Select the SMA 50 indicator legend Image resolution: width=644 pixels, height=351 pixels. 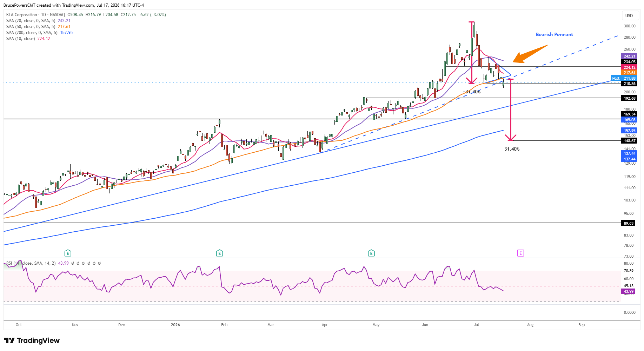[x=38, y=27]
